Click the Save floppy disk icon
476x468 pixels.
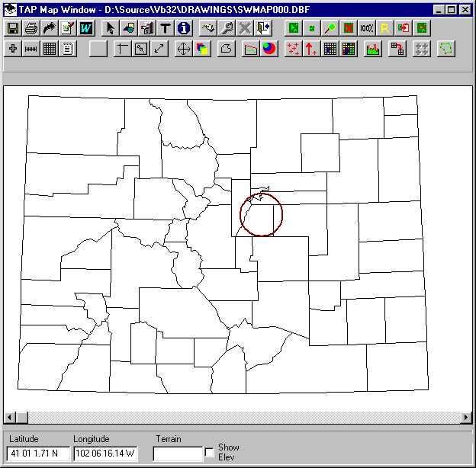(x=13, y=28)
